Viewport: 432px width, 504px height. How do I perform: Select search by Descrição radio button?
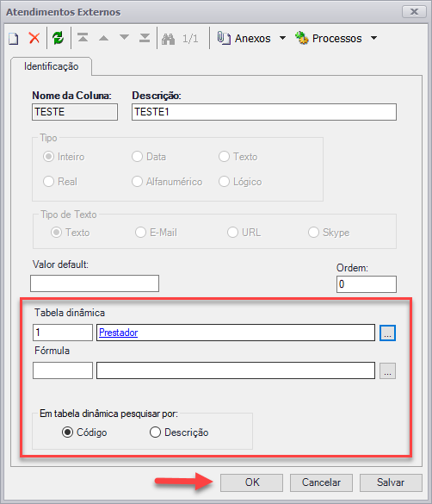(155, 432)
